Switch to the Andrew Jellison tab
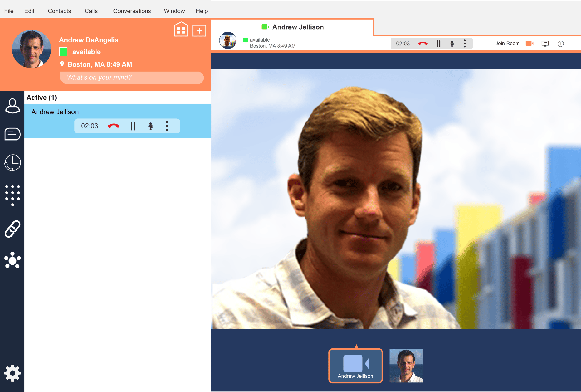This screenshot has height=392, width=581. pyautogui.click(x=297, y=27)
